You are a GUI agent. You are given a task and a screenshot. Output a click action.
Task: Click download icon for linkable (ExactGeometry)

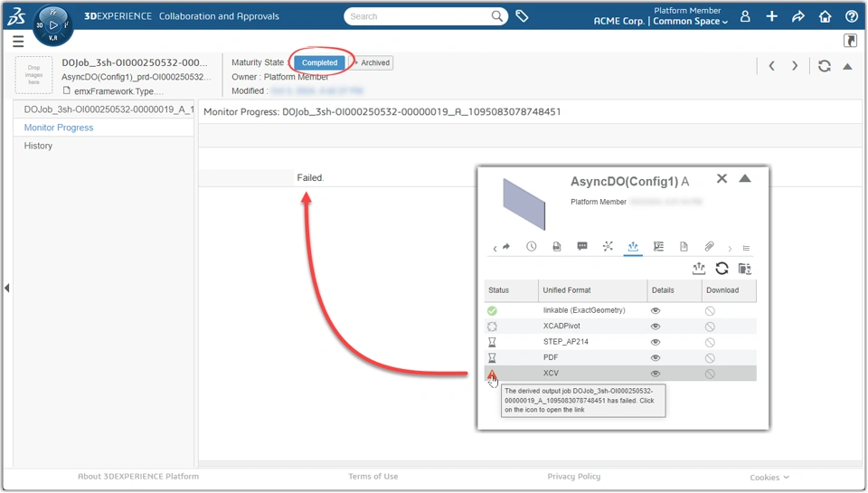tap(710, 311)
